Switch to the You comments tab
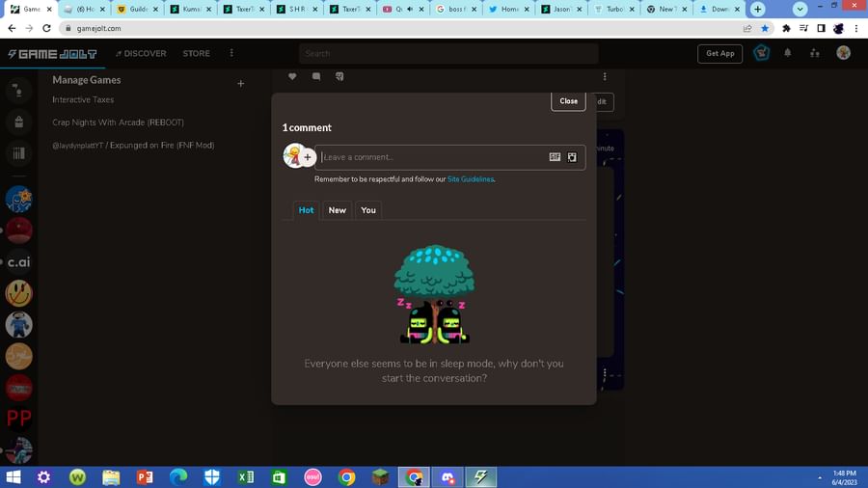This screenshot has height=488, width=868. coord(368,210)
